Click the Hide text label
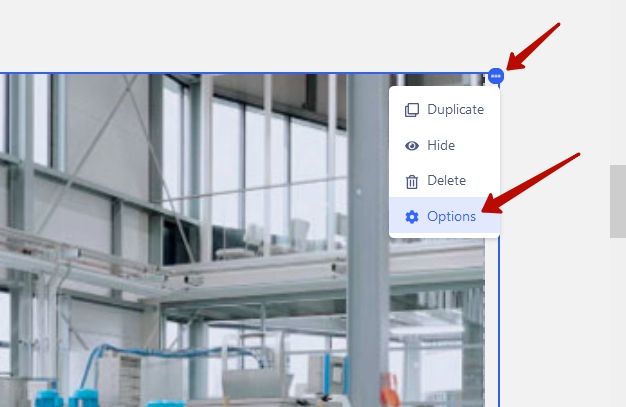This screenshot has height=407, width=626. click(441, 145)
